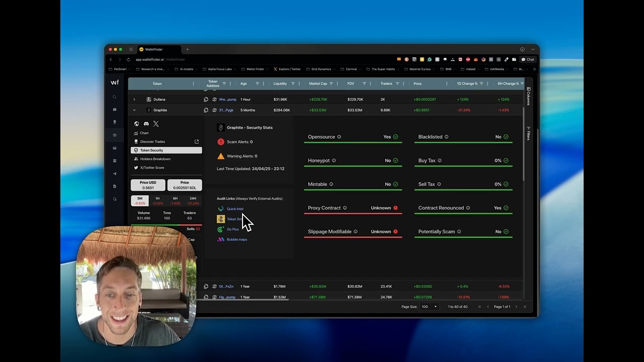This screenshot has width=644, height=362.
Task: Click the X (Twitter) icon for Graphite
Action: click(156, 124)
